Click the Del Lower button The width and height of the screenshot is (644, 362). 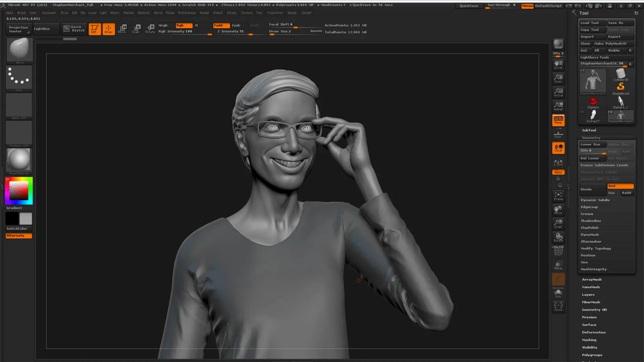(592, 158)
